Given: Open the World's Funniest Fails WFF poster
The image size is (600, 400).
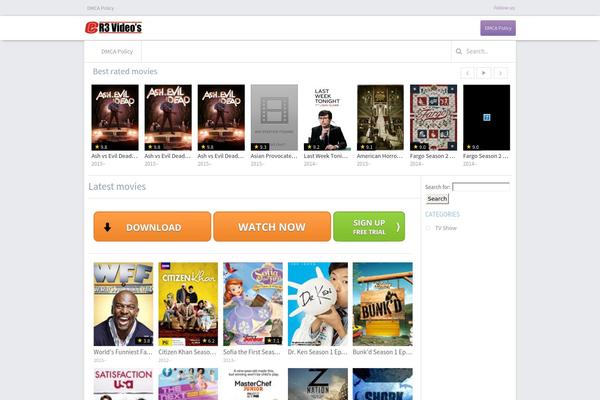Looking at the screenshot, I should point(123,304).
